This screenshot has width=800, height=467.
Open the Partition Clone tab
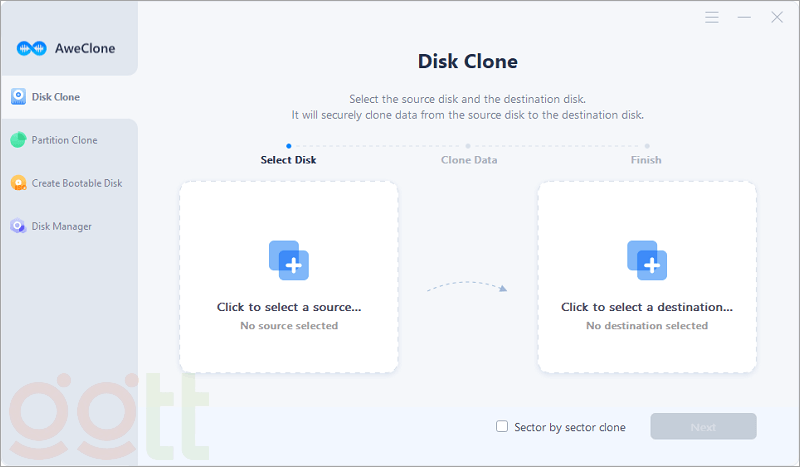click(x=64, y=140)
